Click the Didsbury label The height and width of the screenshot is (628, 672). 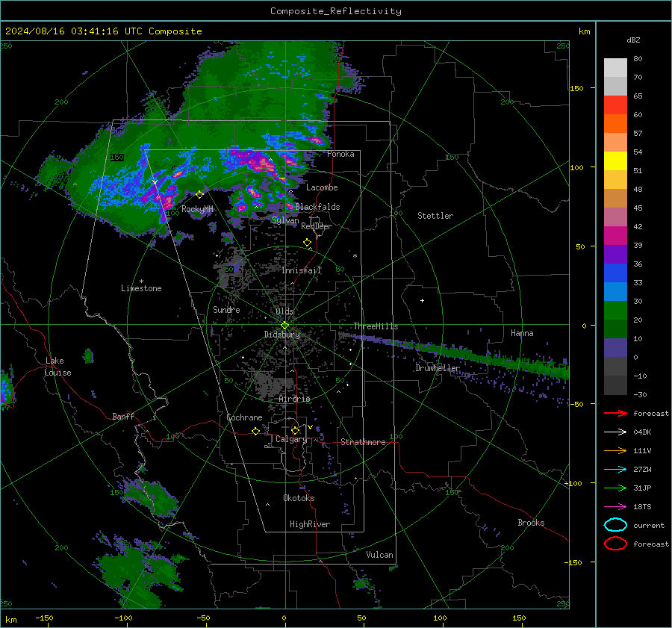pos(281,335)
